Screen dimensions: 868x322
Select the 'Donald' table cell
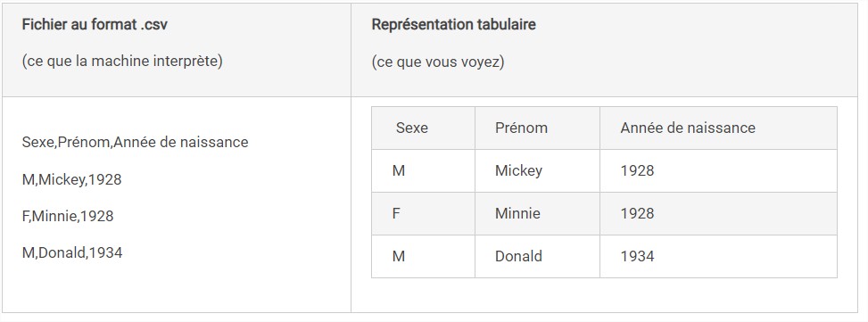538,256
